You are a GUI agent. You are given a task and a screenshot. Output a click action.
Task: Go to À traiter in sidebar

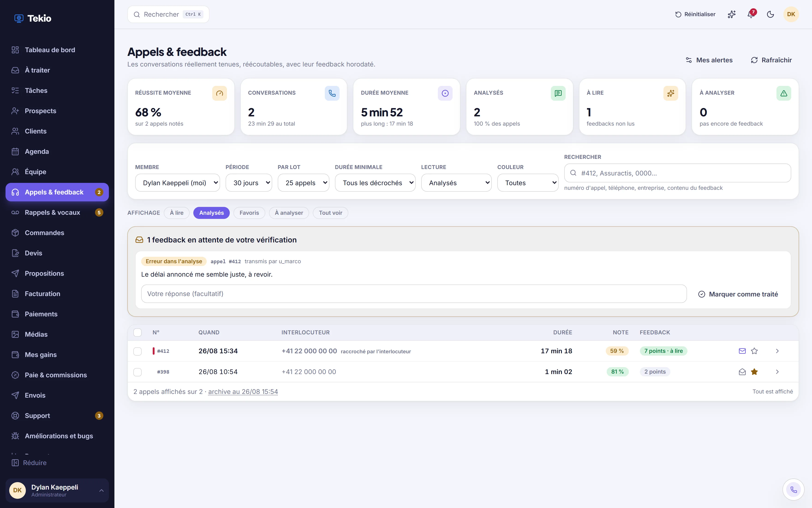click(x=57, y=70)
